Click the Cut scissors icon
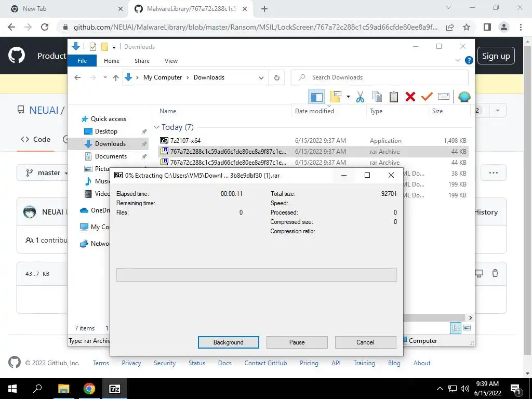Screen dimensions: 532x399 point(361,97)
